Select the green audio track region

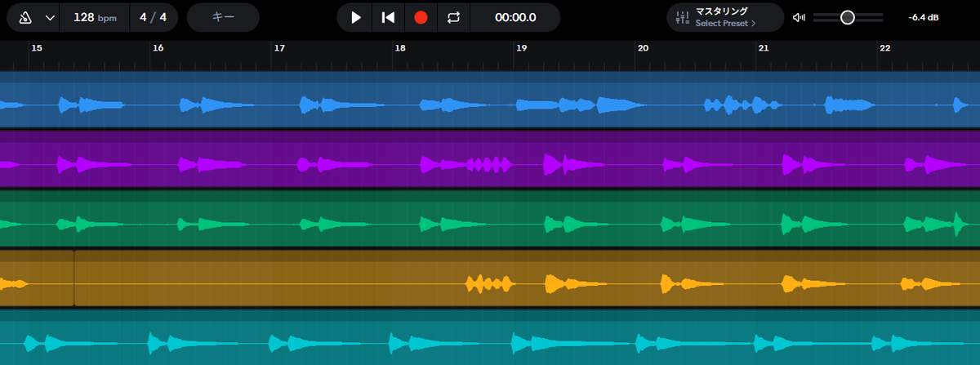[490, 218]
